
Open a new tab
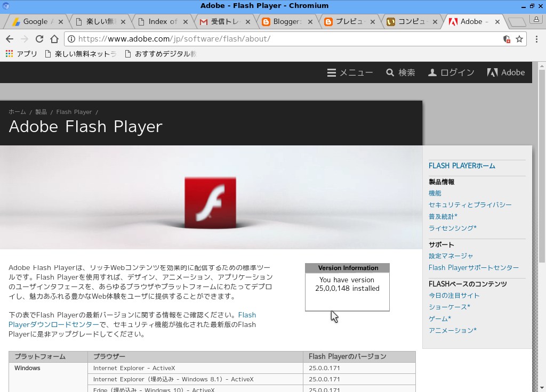coord(517,22)
